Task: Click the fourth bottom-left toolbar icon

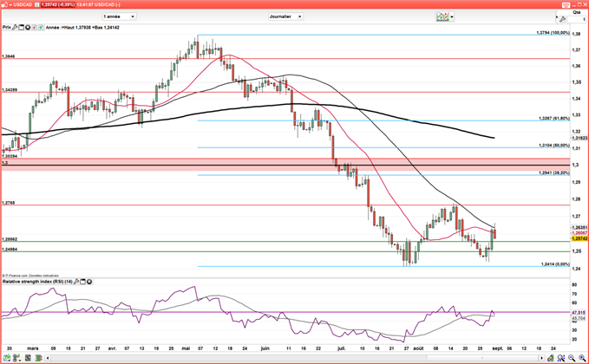Action: click(38, 358)
